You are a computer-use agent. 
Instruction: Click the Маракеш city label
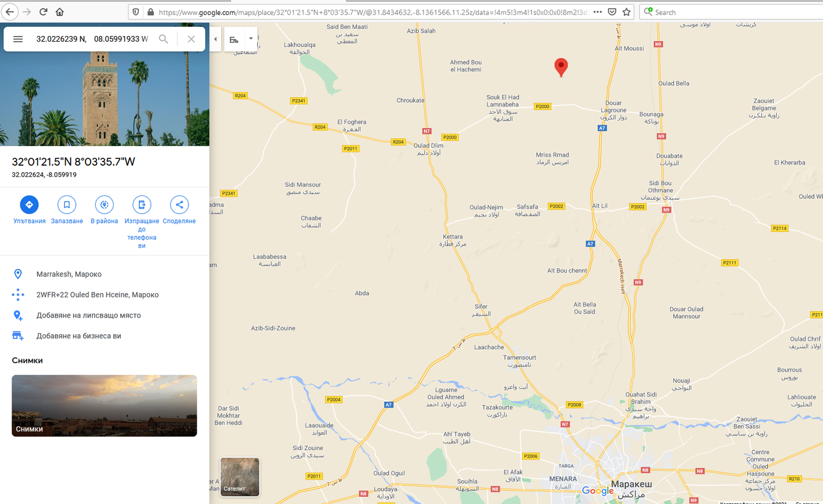pyautogui.click(x=631, y=483)
